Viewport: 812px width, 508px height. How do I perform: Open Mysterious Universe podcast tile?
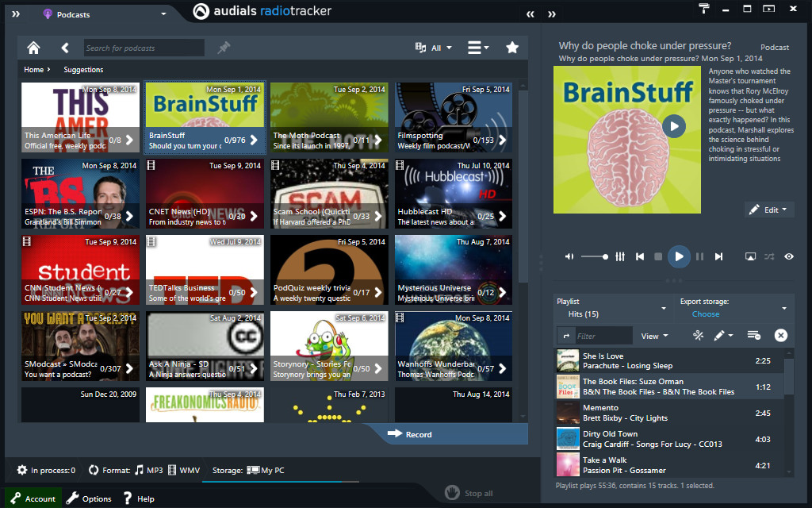[454, 270]
